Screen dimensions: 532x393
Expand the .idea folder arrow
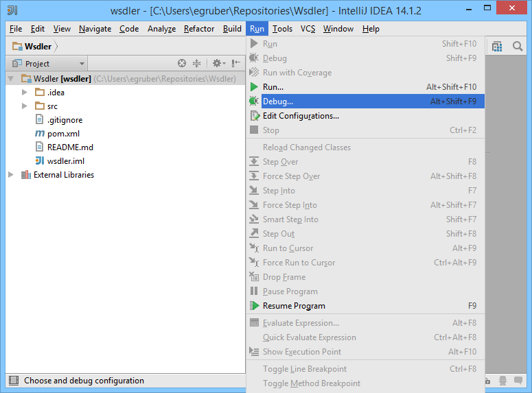[x=25, y=92]
